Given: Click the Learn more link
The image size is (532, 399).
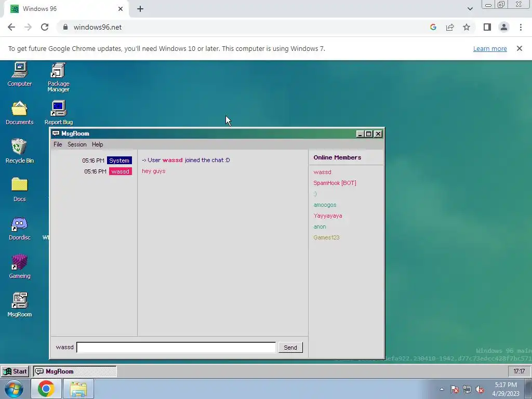Looking at the screenshot, I should click(490, 48).
